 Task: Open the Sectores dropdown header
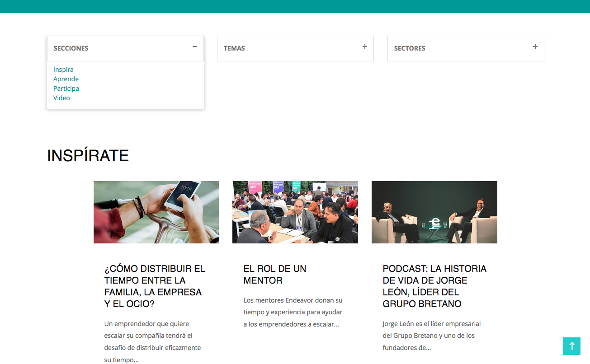pos(410,48)
